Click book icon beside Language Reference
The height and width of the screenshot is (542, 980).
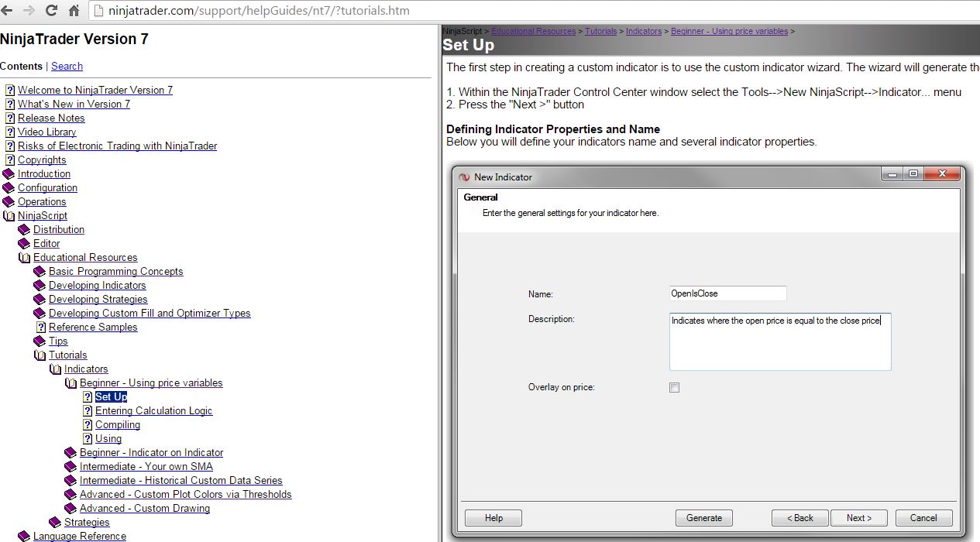(x=24, y=536)
